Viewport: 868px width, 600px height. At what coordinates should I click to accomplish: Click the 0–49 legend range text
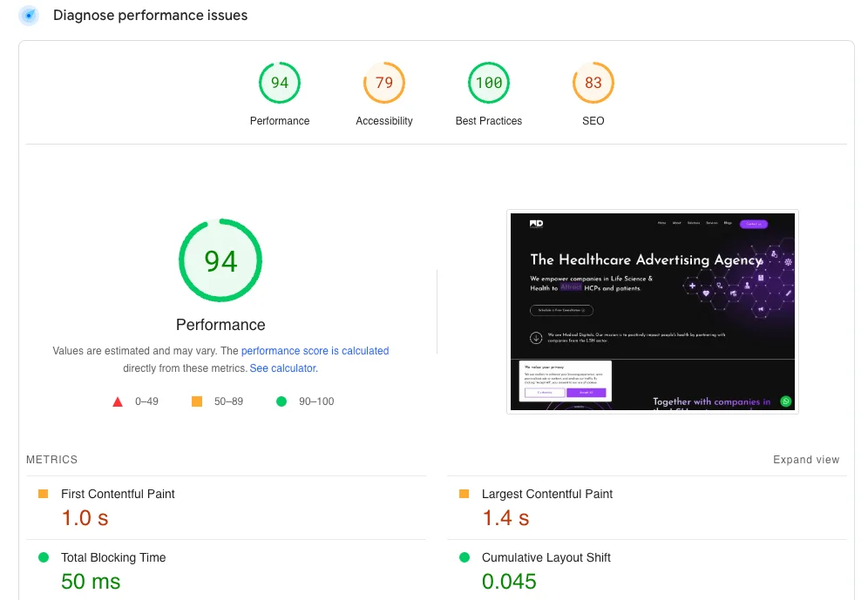(x=146, y=401)
